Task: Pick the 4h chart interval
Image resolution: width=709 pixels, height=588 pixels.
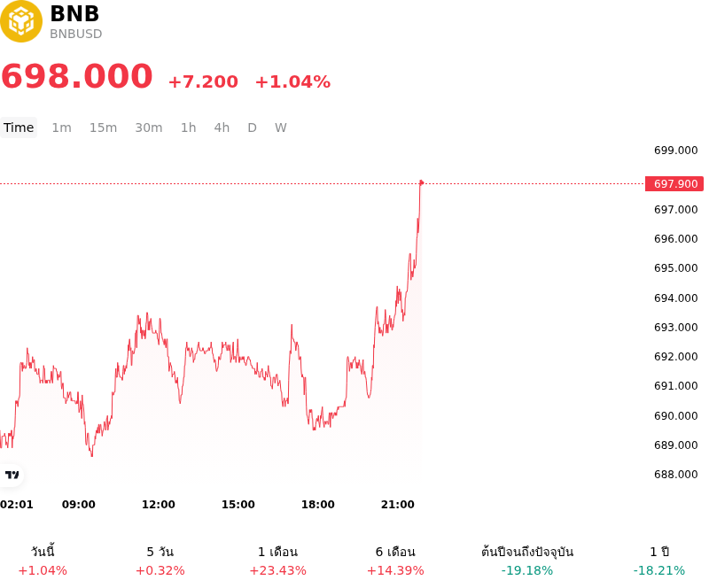Action: [x=222, y=128]
